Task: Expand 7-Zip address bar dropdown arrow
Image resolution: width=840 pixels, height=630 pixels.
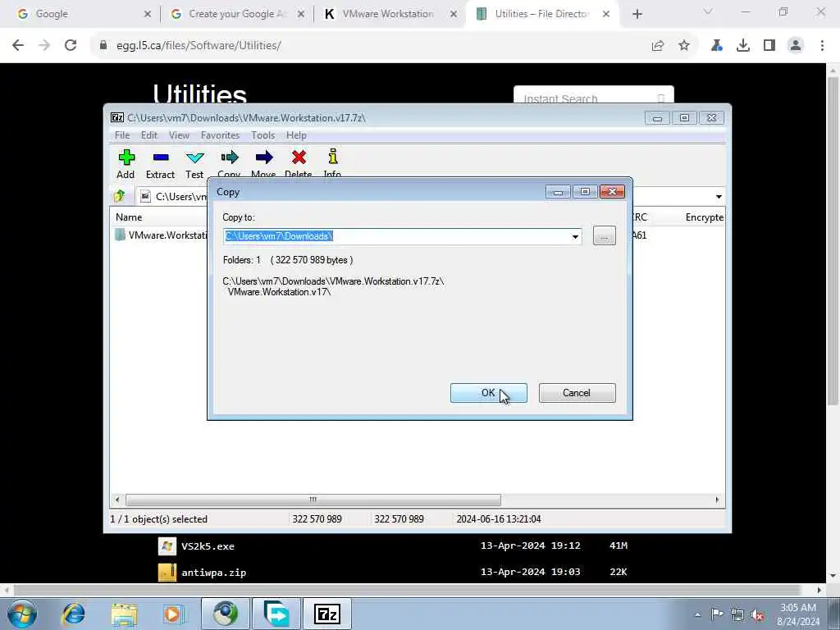Action: 719,197
